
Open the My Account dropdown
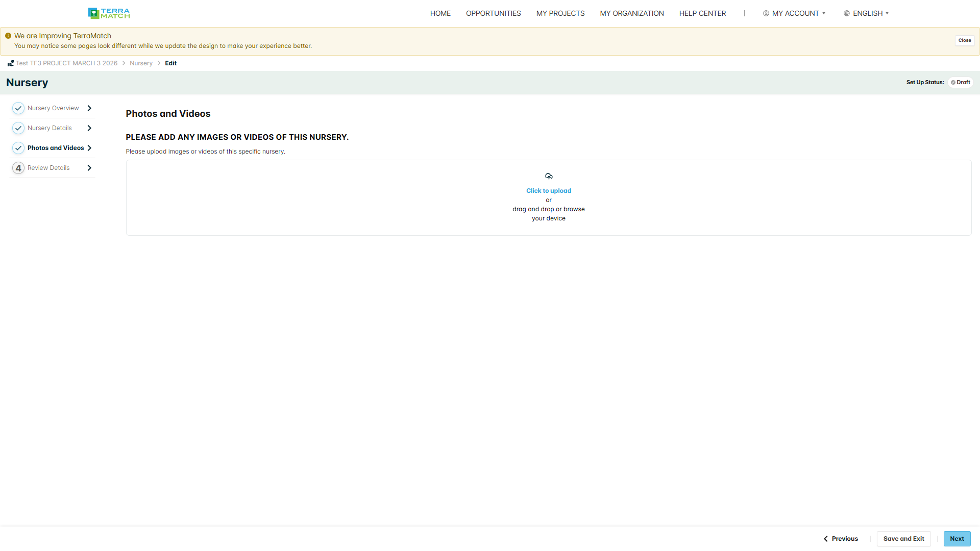[x=794, y=13]
